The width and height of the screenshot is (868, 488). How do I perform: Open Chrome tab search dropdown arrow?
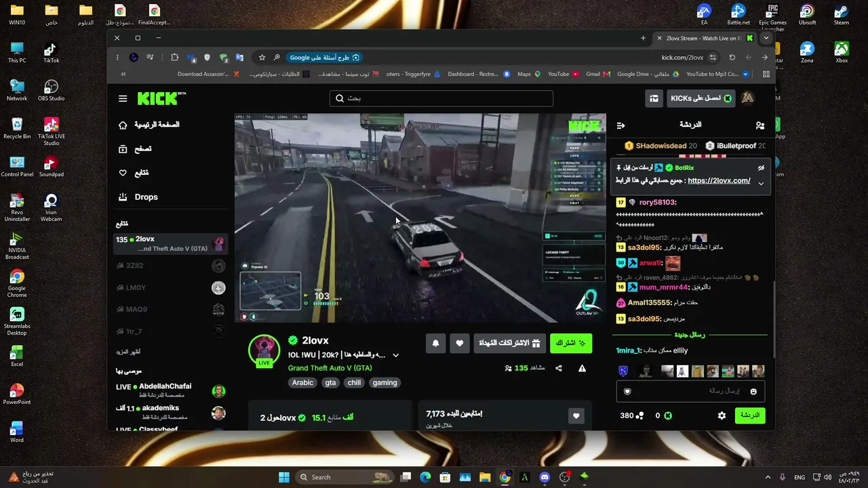[x=766, y=38]
